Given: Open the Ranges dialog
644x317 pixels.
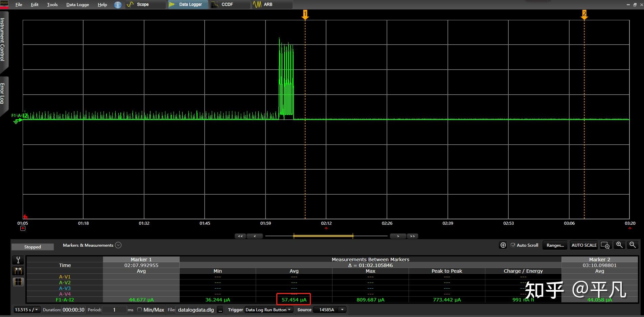Looking at the screenshot, I should click(x=554, y=245).
